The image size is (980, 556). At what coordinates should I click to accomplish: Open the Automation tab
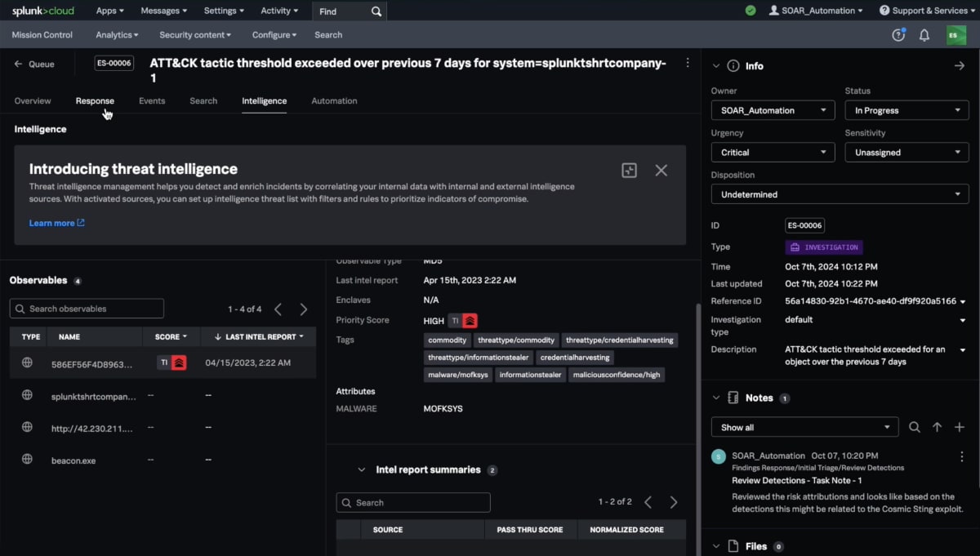334,101
